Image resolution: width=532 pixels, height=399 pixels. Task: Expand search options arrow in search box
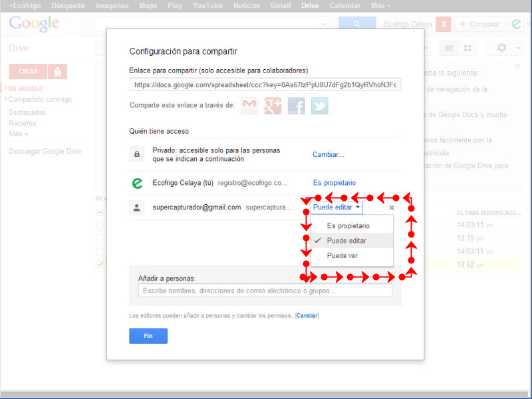[324, 24]
